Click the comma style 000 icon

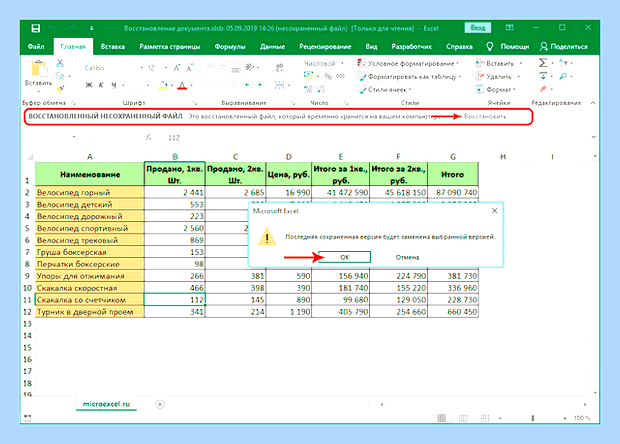tap(340, 76)
